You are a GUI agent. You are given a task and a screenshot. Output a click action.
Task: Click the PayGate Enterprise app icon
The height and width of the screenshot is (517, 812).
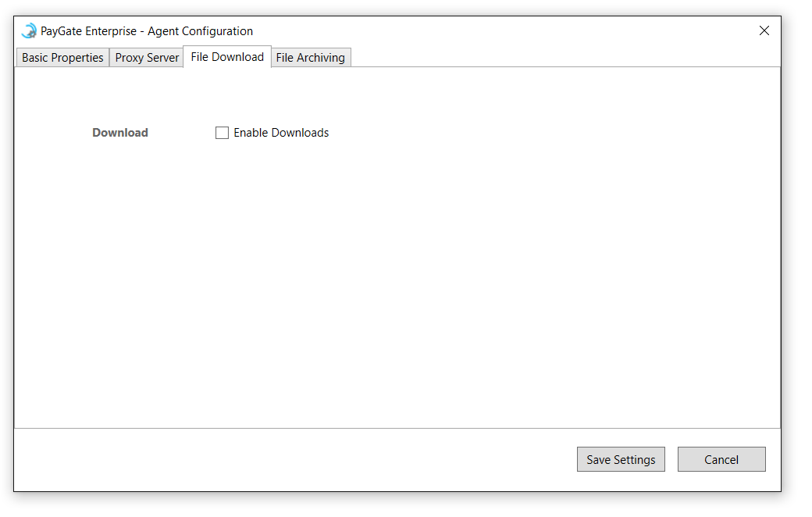29,31
